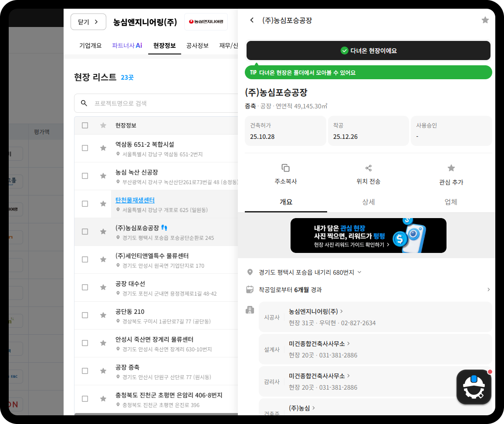
Task: Click the calendar icon by 착공일로부터
Action: tap(250, 289)
